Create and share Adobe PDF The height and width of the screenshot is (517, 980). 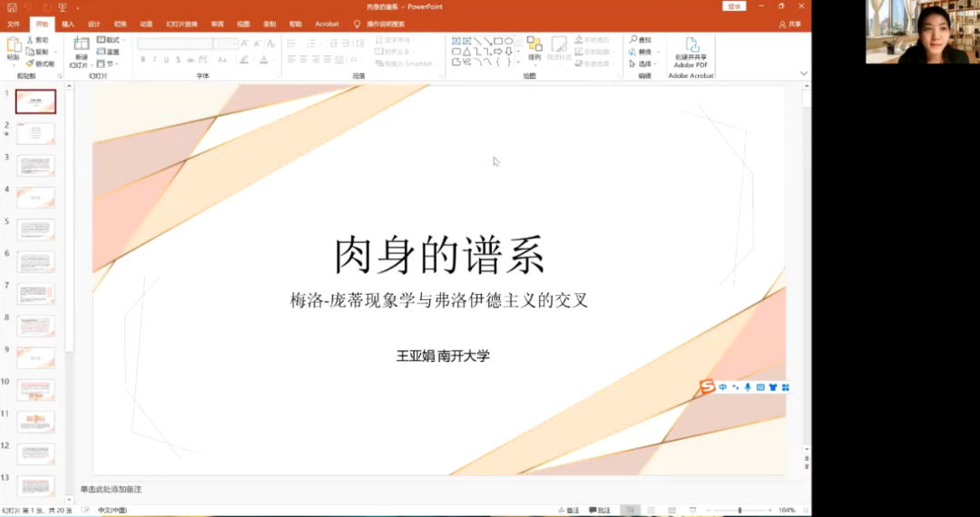point(691,54)
